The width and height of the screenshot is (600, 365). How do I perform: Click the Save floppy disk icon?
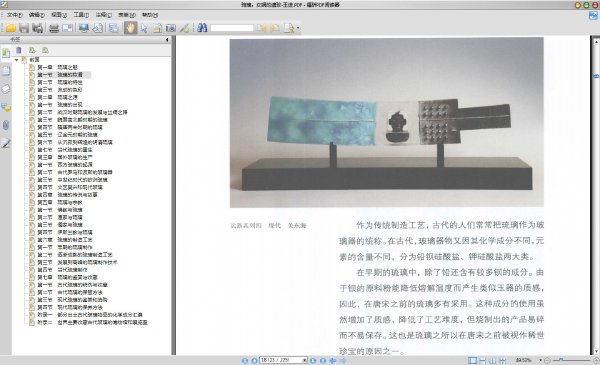click(x=24, y=28)
